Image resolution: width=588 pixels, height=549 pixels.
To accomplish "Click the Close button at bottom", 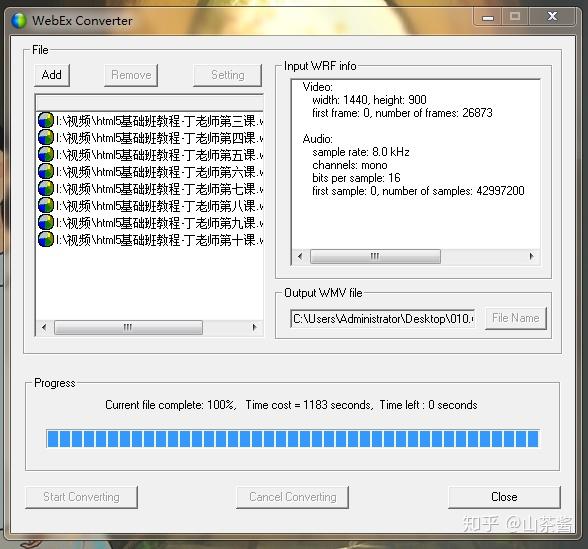I will click(504, 497).
